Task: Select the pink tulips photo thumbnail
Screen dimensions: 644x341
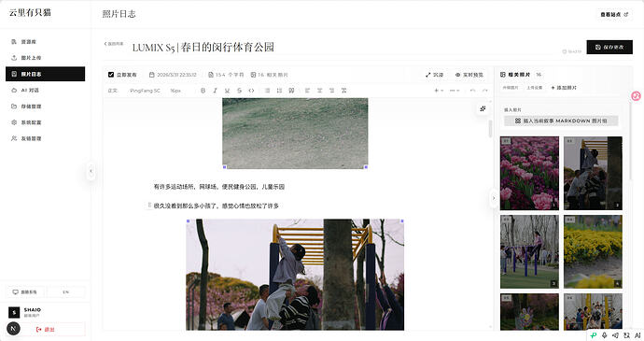Action: [x=529, y=173]
